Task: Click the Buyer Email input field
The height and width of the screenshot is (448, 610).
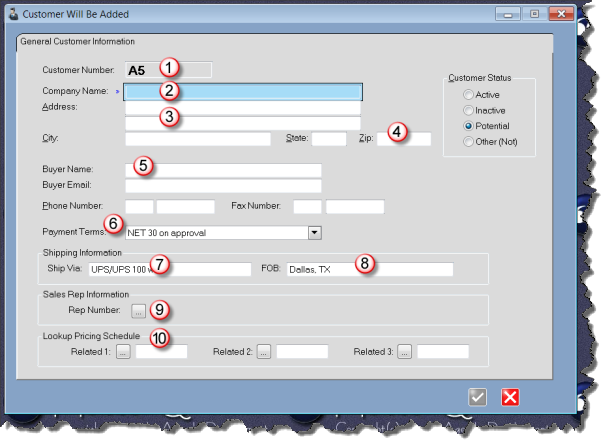Action: (x=223, y=186)
